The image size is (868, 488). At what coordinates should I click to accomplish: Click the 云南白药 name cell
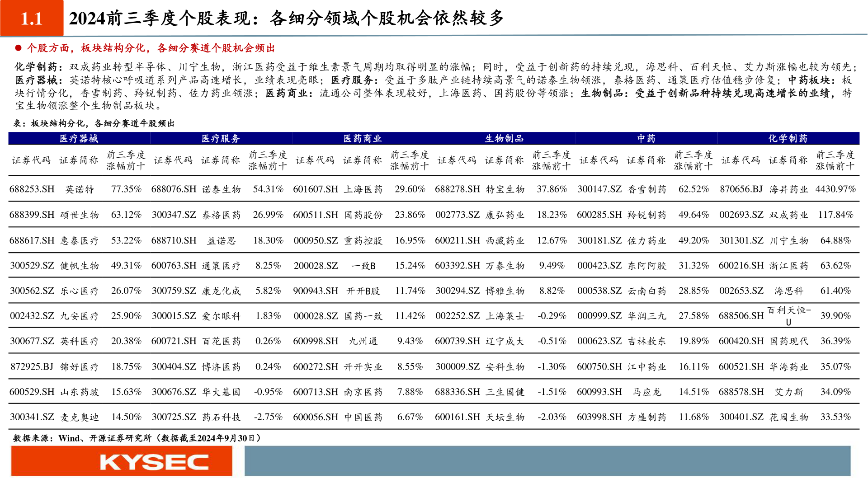tap(647, 291)
